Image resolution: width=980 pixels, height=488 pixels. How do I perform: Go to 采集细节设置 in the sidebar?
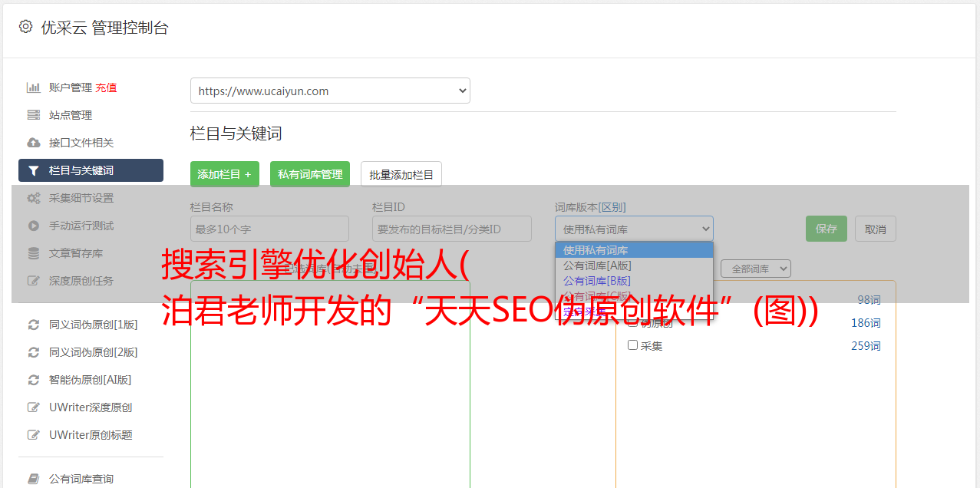(x=81, y=198)
